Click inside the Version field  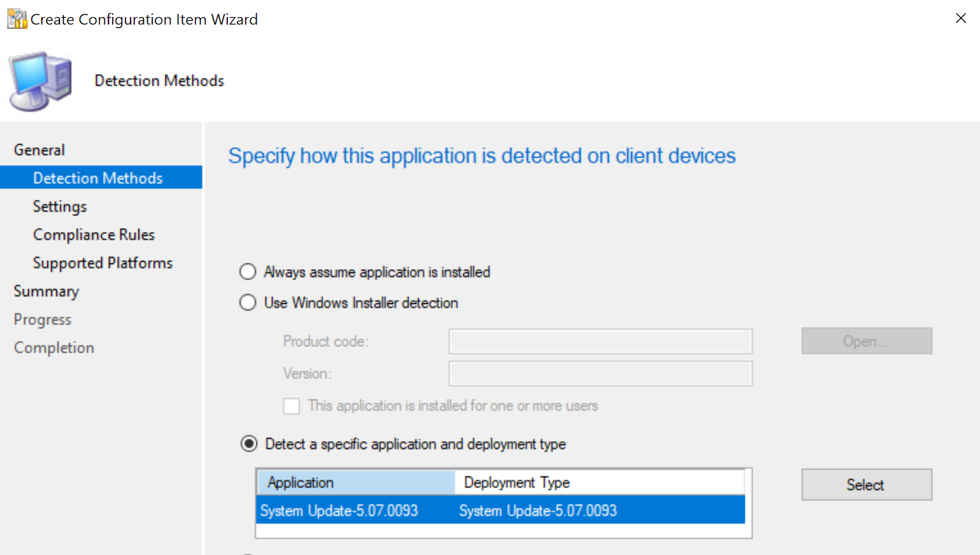click(599, 373)
